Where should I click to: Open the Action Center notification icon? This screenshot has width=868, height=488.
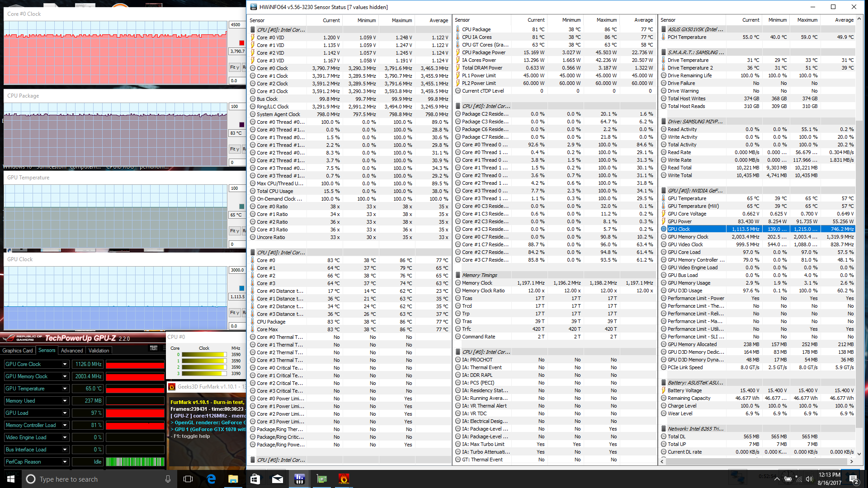853,479
